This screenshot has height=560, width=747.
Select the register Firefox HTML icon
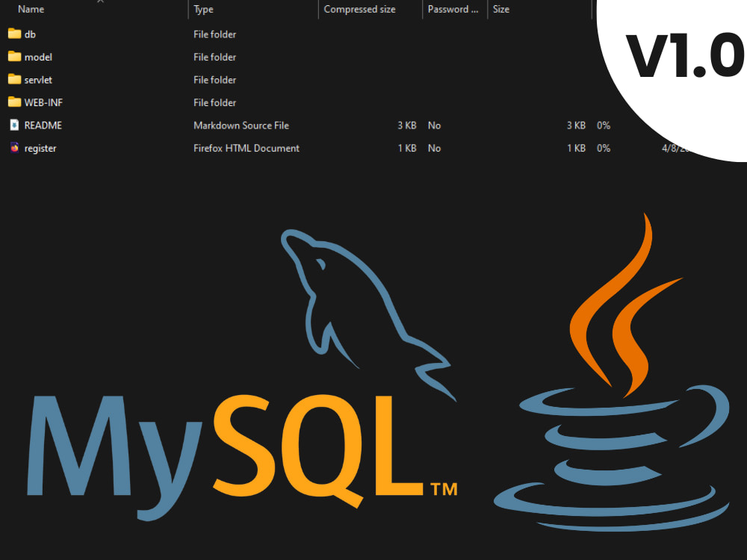click(15, 148)
